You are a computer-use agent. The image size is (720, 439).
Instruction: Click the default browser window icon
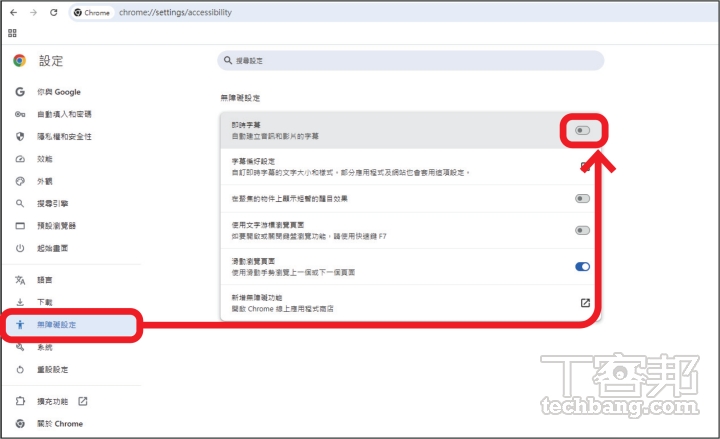(20, 225)
